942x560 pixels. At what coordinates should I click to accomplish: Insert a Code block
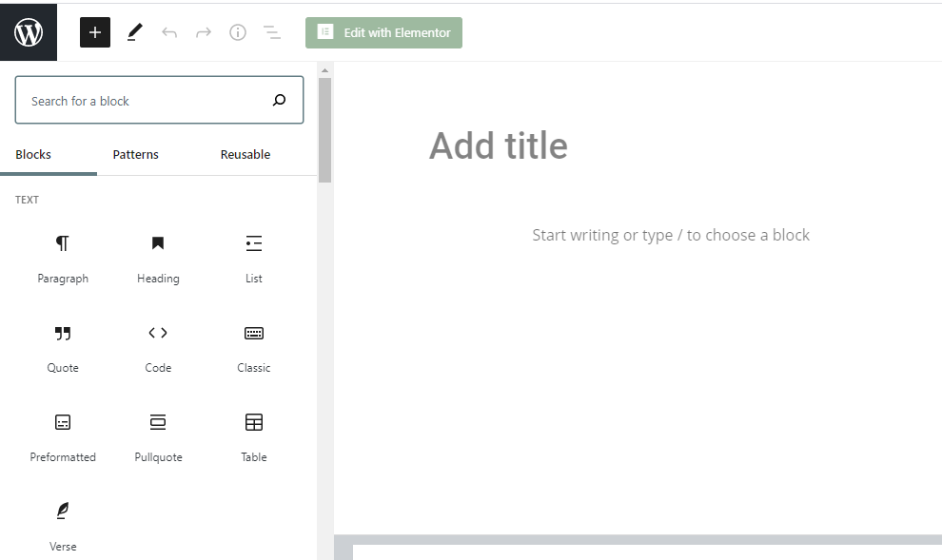(x=158, y=349)
